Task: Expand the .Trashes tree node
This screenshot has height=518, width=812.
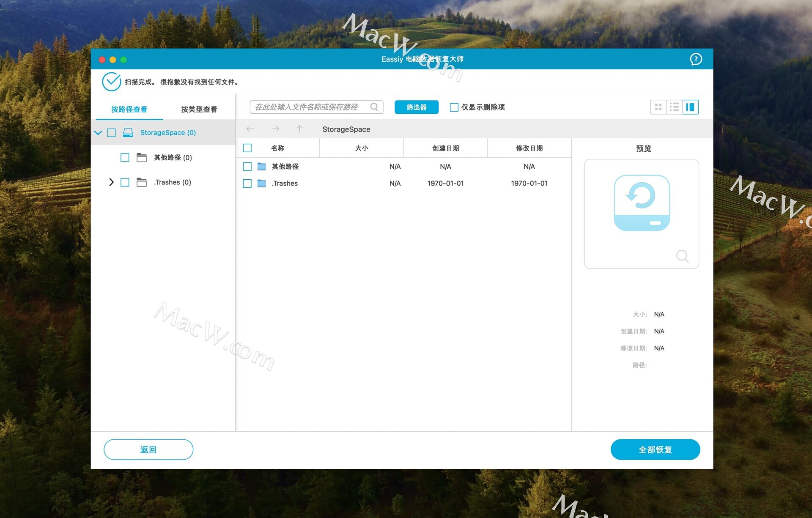Action: pyautogui.click(x=111, y=182)
